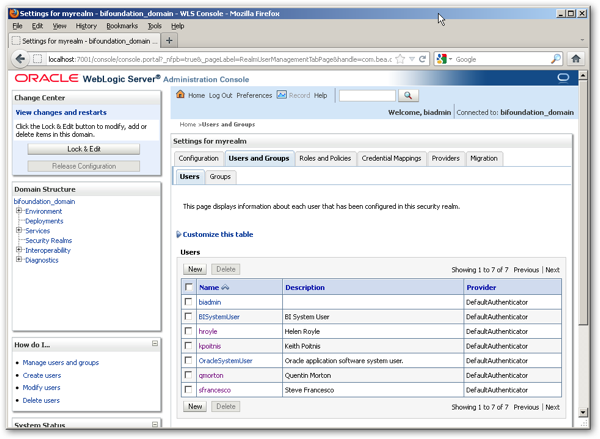600x439 pixels.
Task: Click the Firefox home icon
Action: pos(576,59)
